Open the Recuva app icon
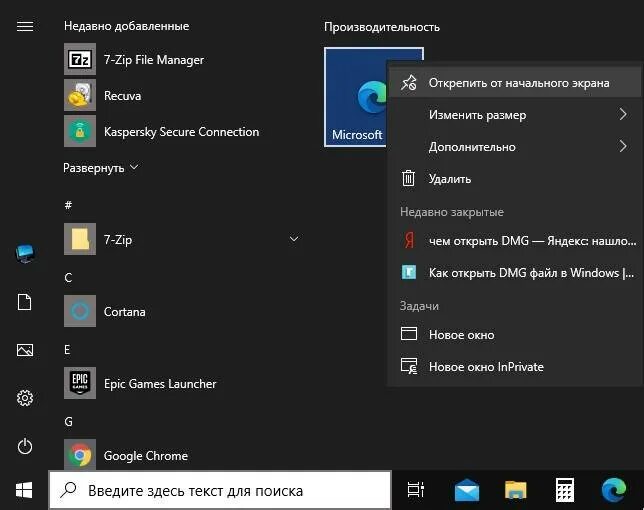This screenshot has height=510, width=644. tap(80, 95)
